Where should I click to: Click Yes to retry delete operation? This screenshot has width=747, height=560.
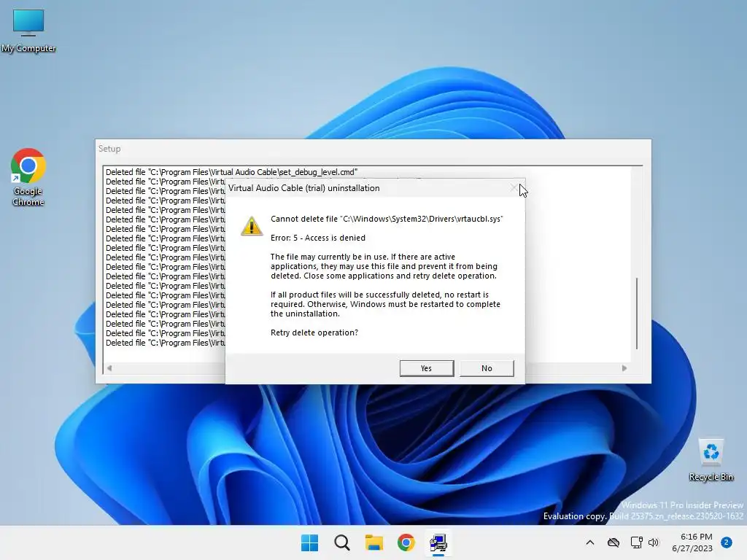tap(426, 368)
